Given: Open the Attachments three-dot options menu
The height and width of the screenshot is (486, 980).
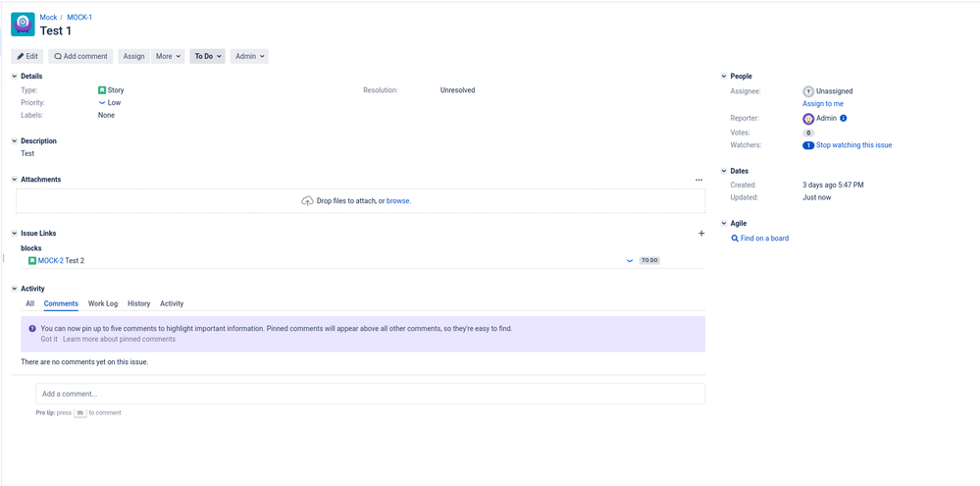Looking at the screenshot, I should coord(698,180).
